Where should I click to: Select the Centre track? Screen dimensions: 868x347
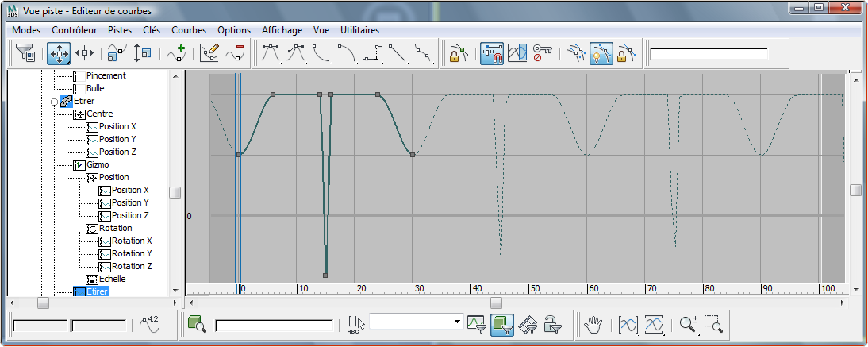tap(100, 114)
